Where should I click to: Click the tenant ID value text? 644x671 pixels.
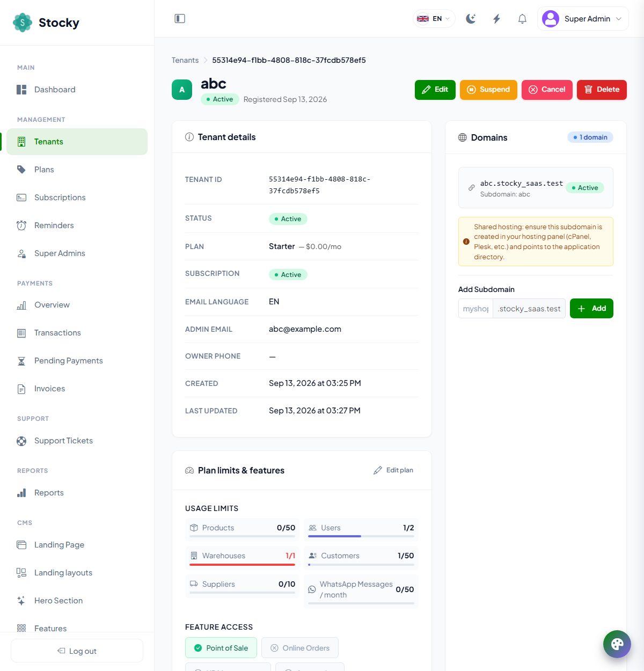(x=319, y=185)
